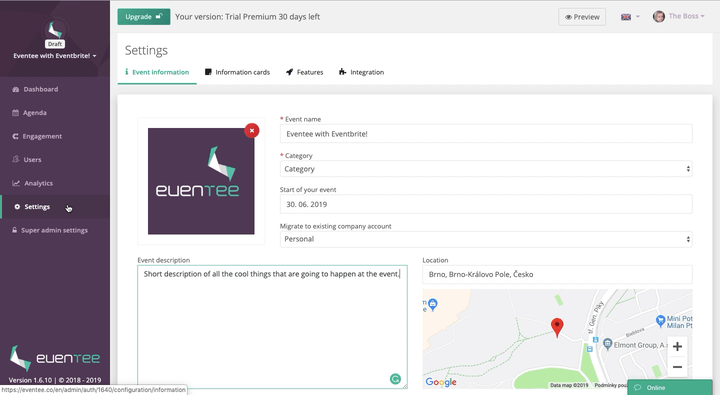
Task: Click the Users icon in sidebar
Action: 16,159
